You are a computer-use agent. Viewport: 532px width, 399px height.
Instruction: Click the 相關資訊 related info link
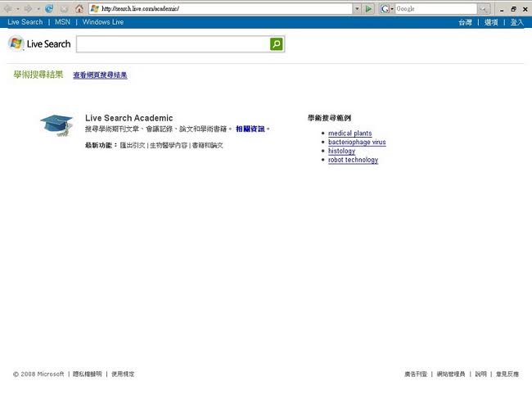(x=250, y=129)
